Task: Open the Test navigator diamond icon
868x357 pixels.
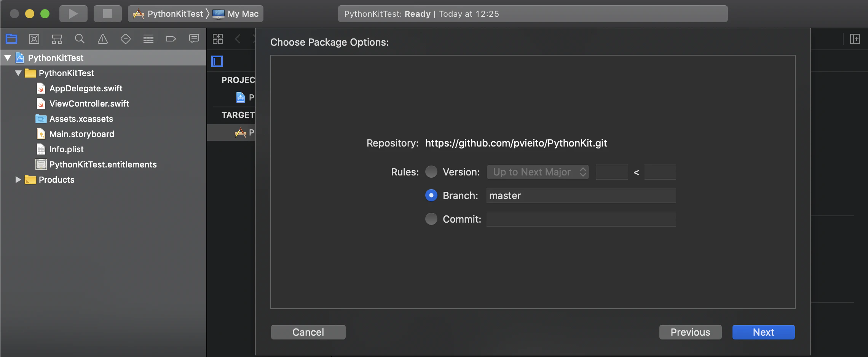Action: click(x=126, y=38)
